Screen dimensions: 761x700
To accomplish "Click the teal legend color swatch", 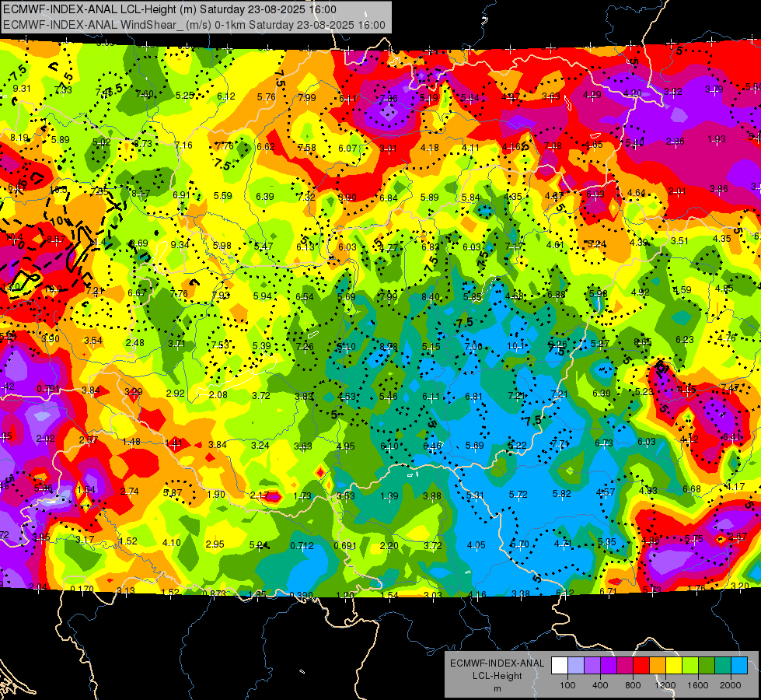I will (722, 666).
